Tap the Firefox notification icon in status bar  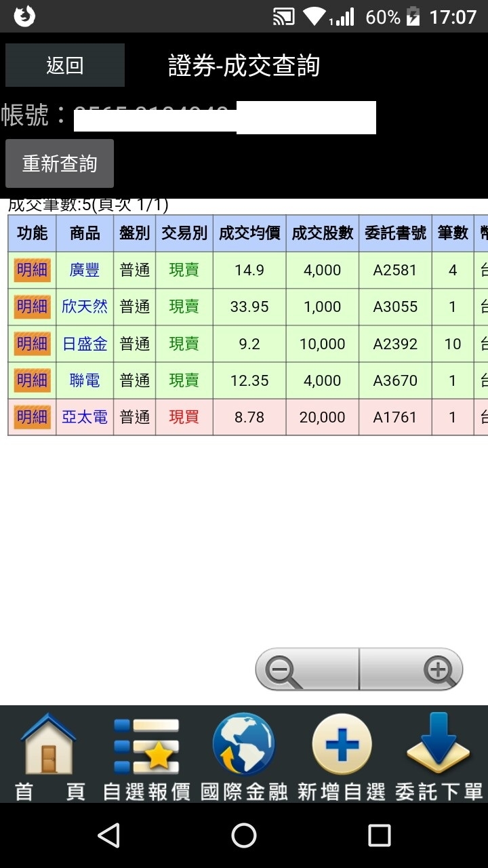coord(24,16)
